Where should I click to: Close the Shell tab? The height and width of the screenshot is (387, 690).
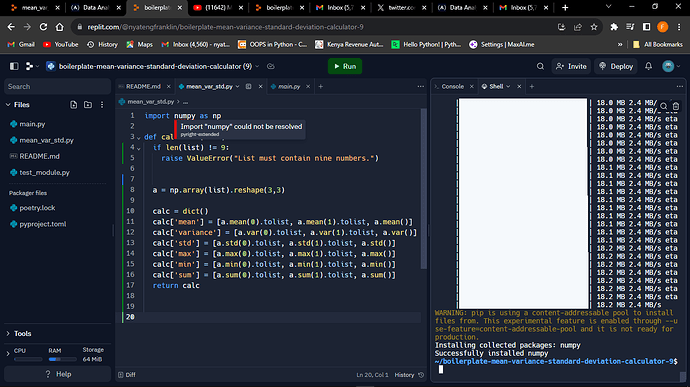point(519,87)
